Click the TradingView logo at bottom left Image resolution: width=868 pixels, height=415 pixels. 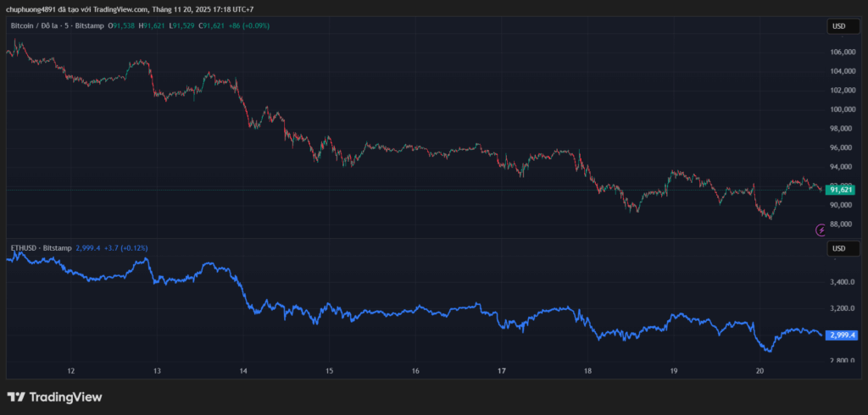tap(54, 396)
